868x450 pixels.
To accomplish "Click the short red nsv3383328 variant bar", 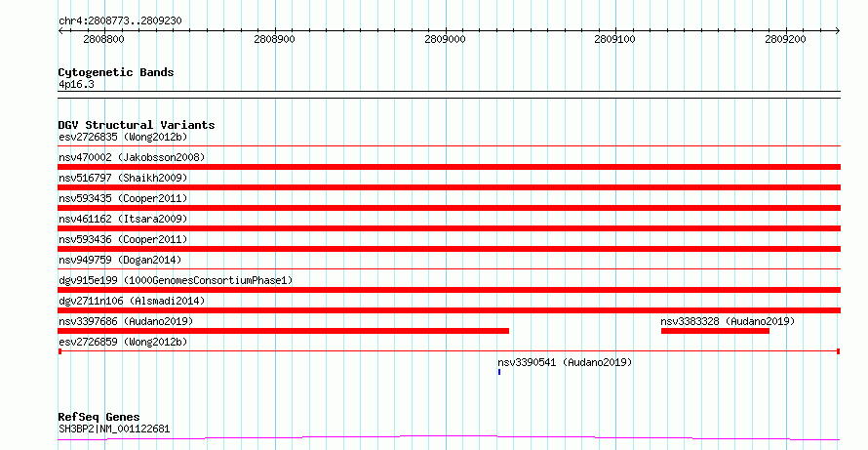I will coord(715,331).
